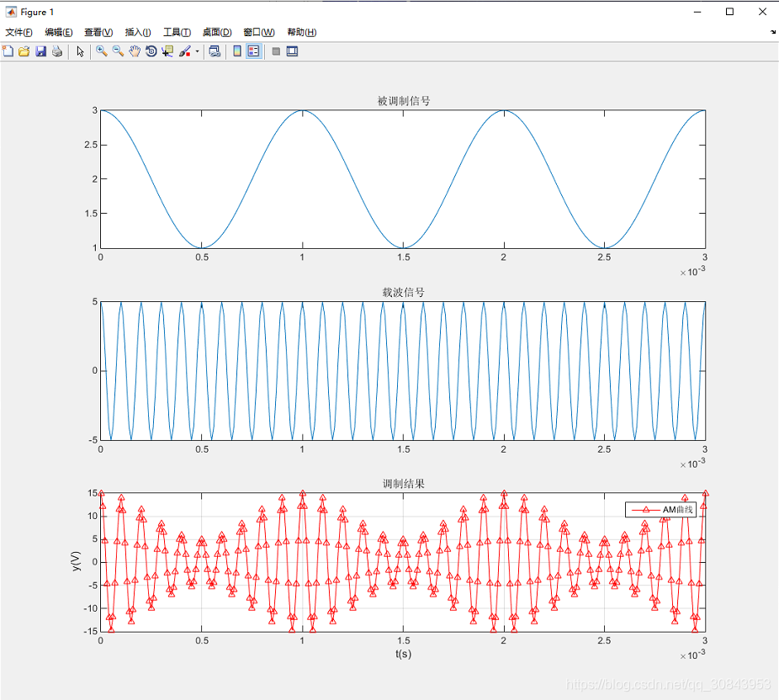Screen dimensions: 779x700
Task: Close the Figure 1 window
Action: [763, 12]
